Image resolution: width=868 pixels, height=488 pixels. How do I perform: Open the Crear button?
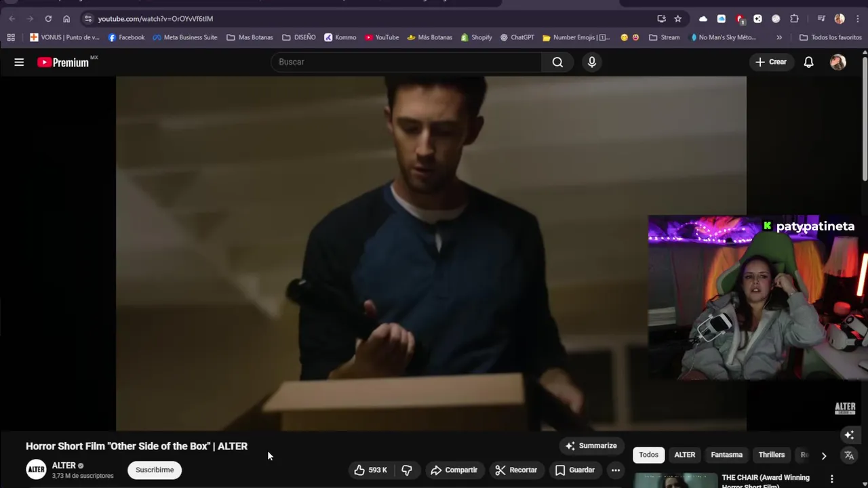[x=771, y=62]
